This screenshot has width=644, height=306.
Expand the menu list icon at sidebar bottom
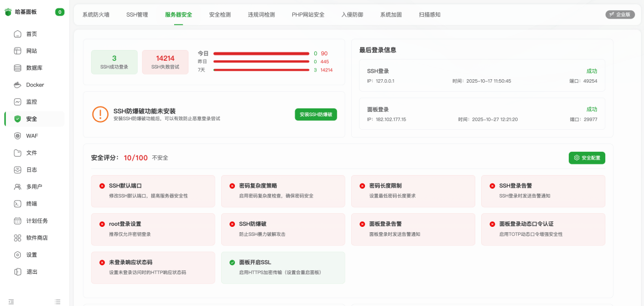point(57,302)
